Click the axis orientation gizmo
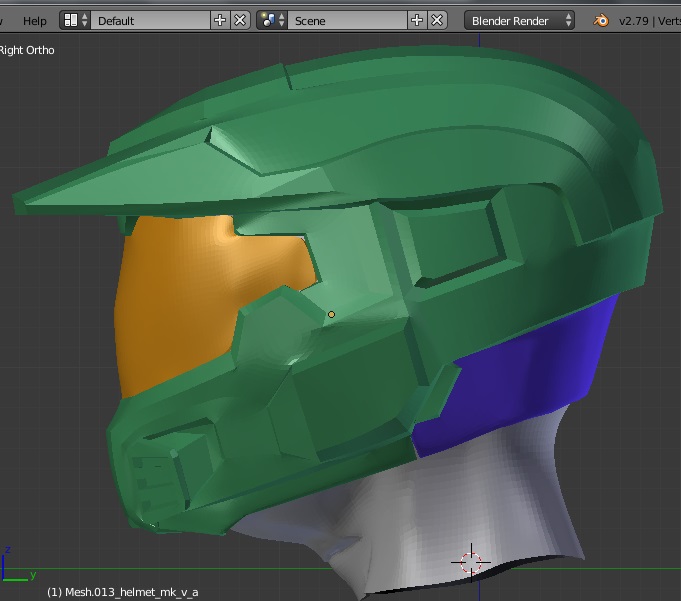The height and width of the screenshot is (601, 681). coord(17,565)
